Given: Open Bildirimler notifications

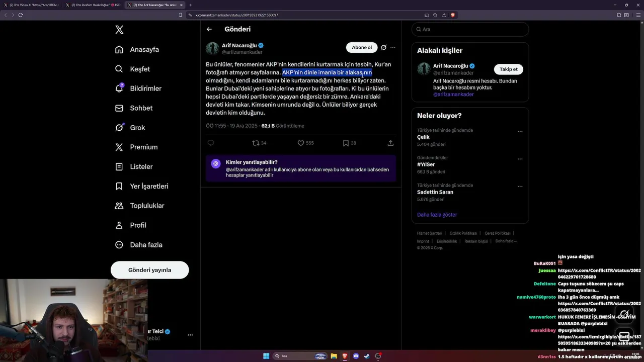Looking at the screenshot, I should pos(138,88).
